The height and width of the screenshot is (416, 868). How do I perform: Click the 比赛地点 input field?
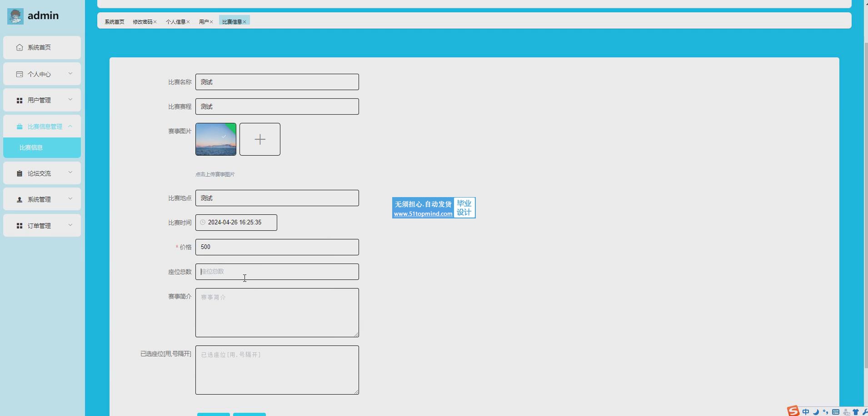[x=277, y=198]
